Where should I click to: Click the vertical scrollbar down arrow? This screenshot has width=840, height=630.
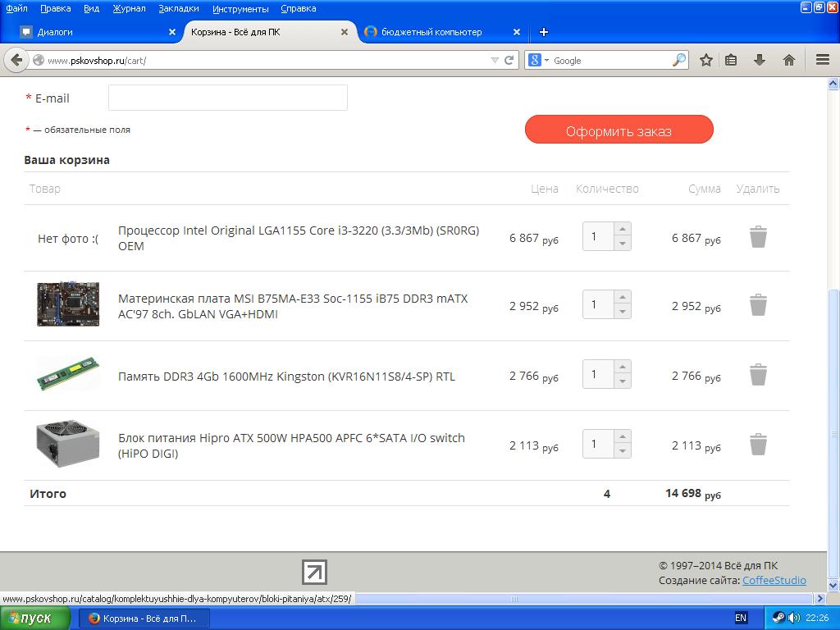833,584
